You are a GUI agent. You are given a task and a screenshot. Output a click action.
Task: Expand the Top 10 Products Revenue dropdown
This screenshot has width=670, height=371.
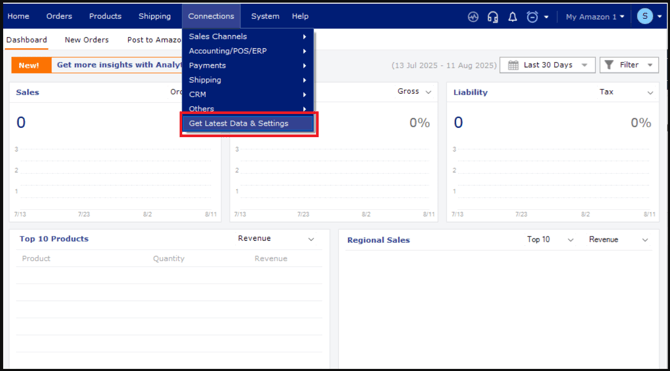coord(276,239)
